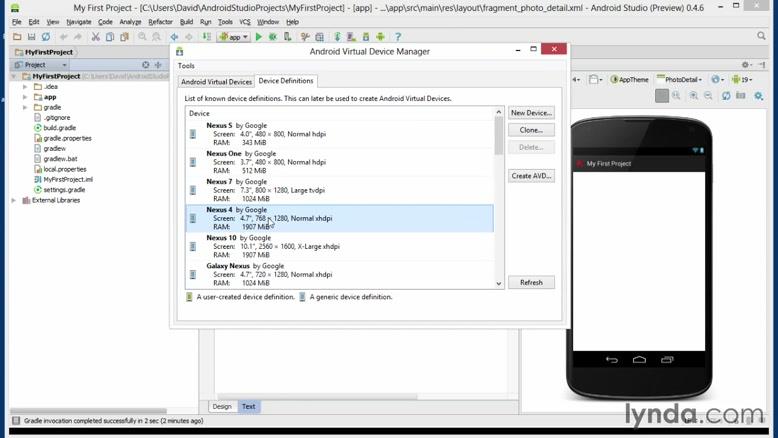The image size is (778, 438).
Task: Toggle tool windows icon in status bar
Action: point(14,422)
